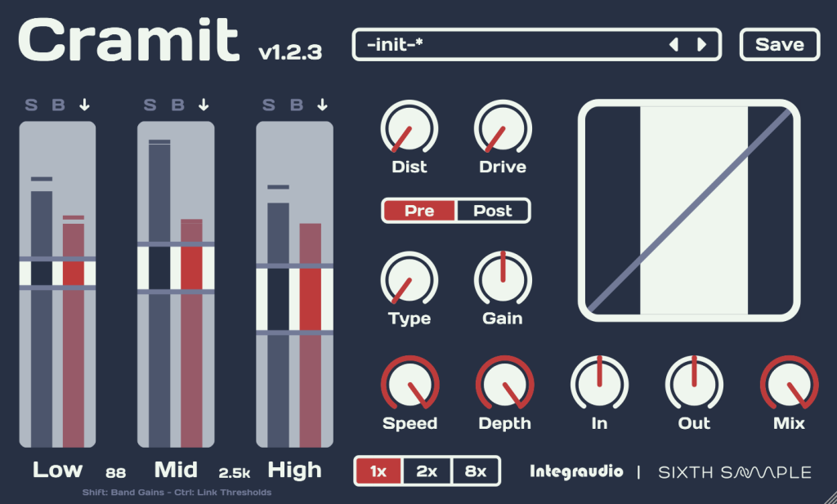Solo the High band with S
837x504 pixels.
(x=268, y=105)
